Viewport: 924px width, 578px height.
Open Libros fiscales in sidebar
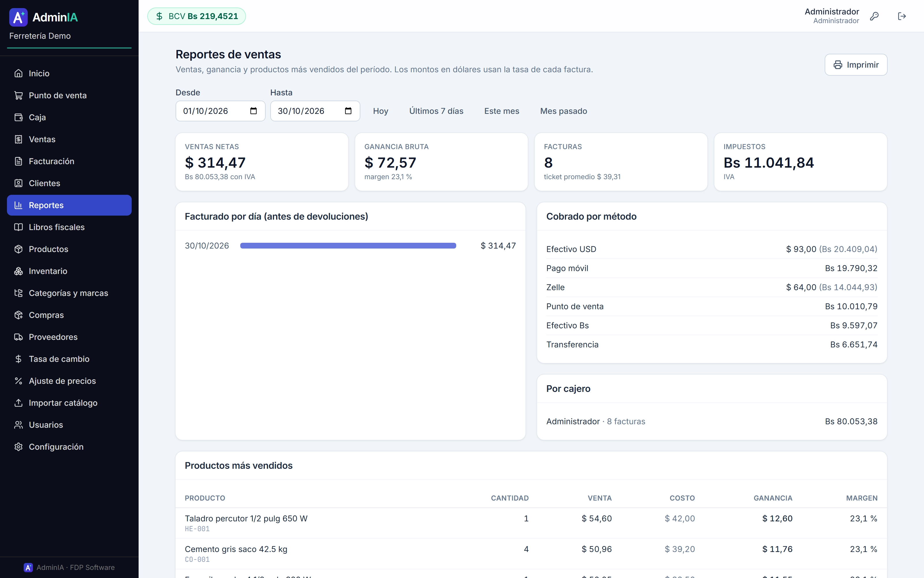69,227
